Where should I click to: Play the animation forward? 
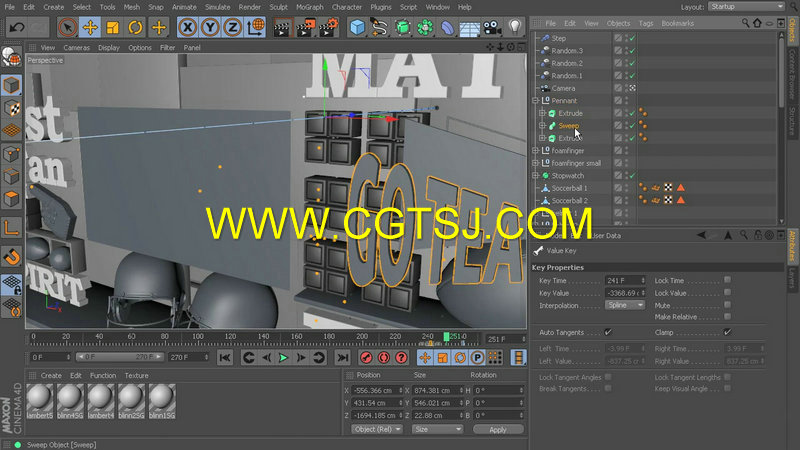[283, 358]
